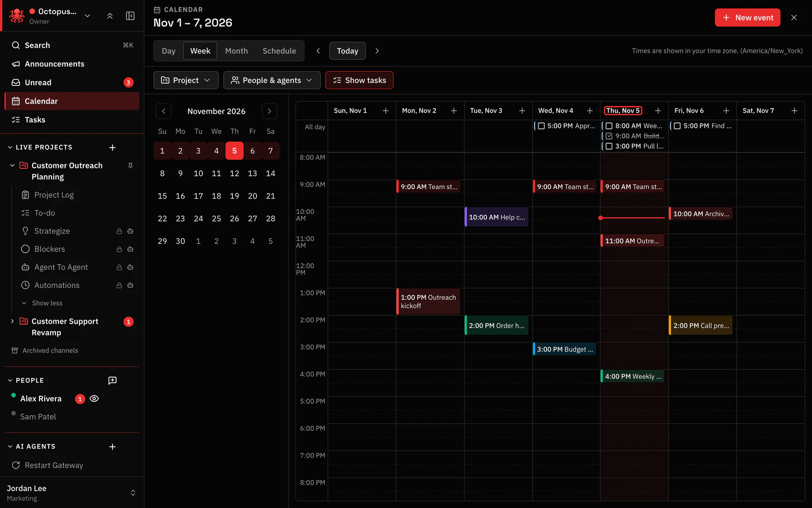This screenshot has height=508, width=812.
Task: Add event on Tue, Nov 3
Action: pos(522,111)
